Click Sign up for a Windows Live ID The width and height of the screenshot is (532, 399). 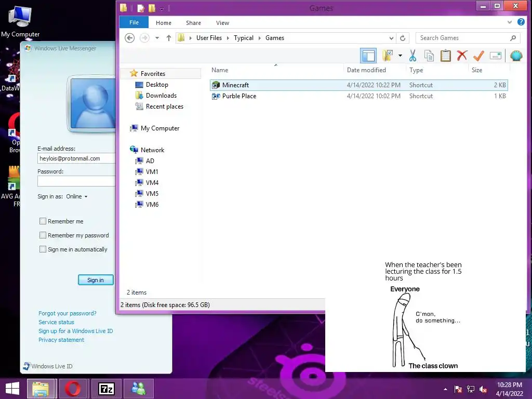[x=76, y=331]
